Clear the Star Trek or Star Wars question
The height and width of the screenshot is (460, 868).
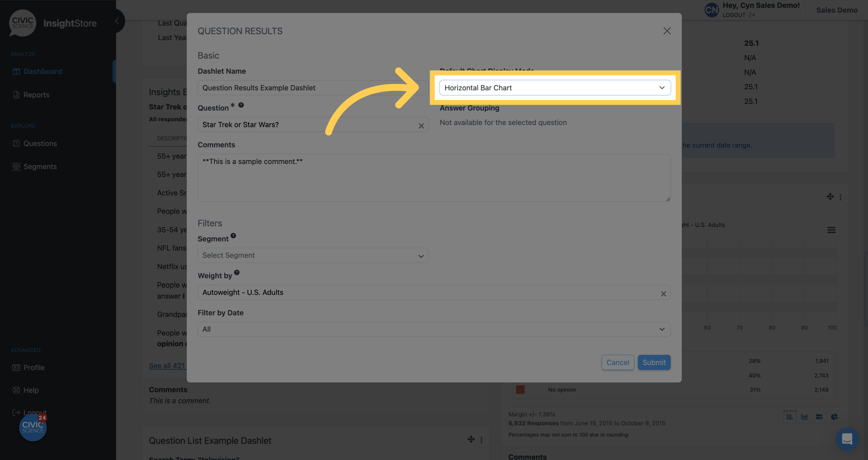422,125
